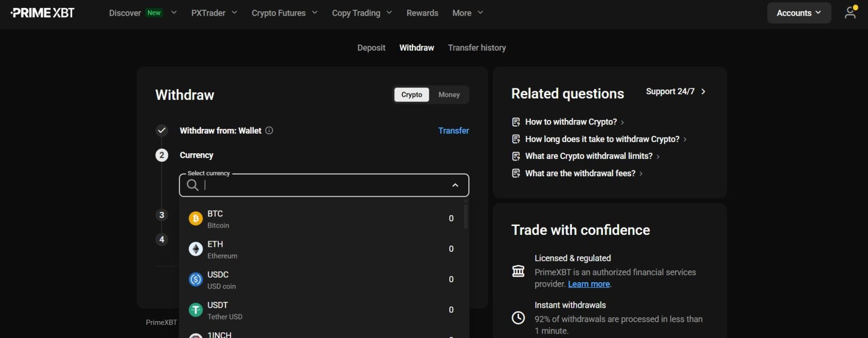Viewport: 868px width, 338px height.
Task: Click the USDC coin icon
Action: pos(195,279)
